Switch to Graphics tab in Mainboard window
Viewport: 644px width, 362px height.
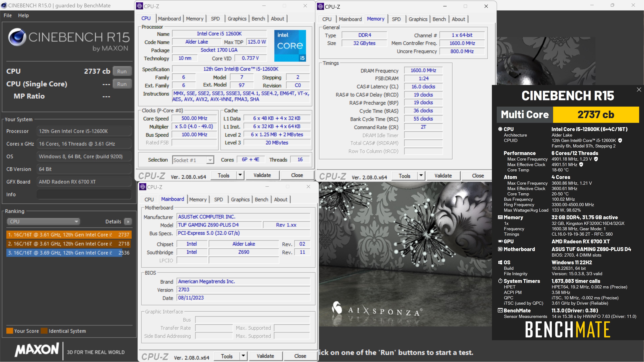tap(240, 199)
